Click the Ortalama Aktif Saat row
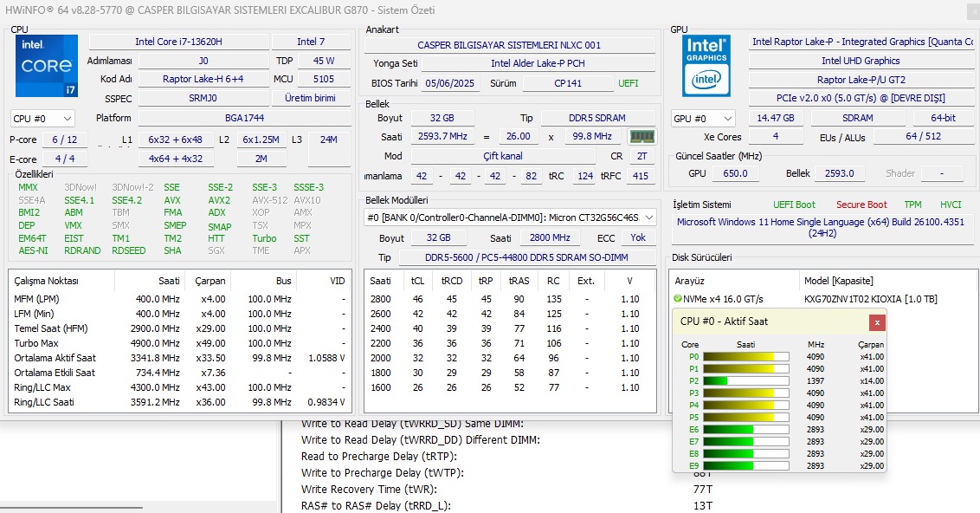This screenshot has height=513, width=980. [x=179, y=358]
